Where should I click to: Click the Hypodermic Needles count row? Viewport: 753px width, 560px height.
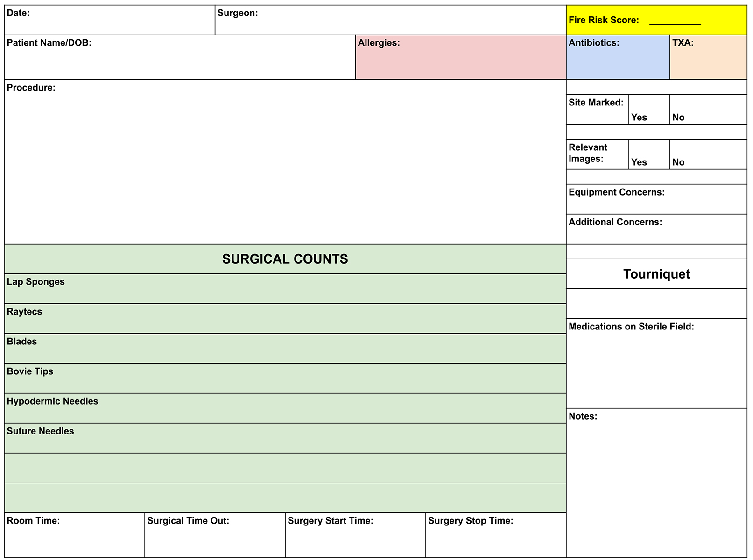coord(285,408)
